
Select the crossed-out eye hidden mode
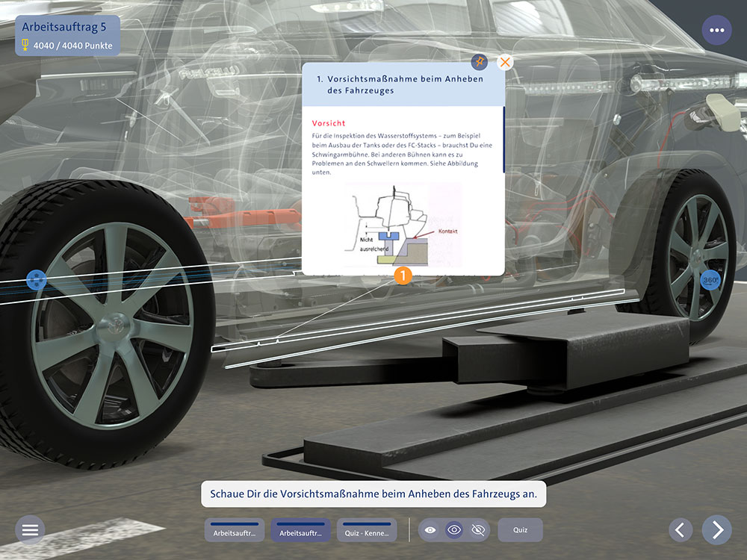coord(478,530)
